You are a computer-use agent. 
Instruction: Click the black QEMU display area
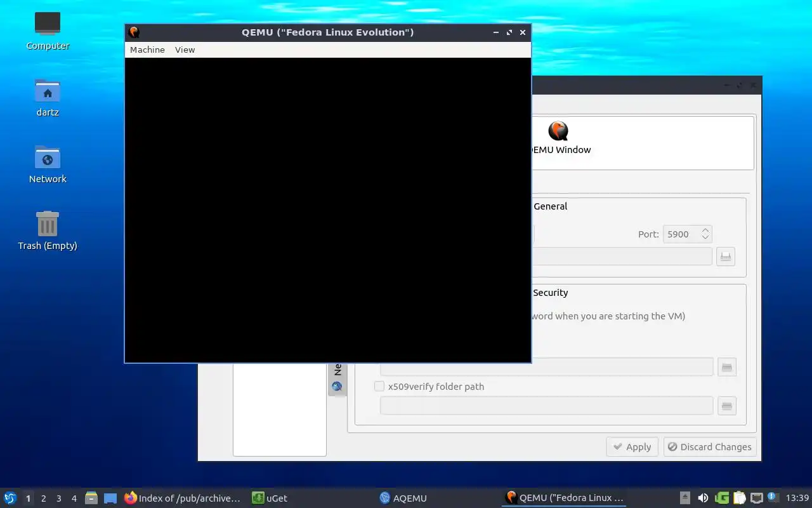point(328,210)
